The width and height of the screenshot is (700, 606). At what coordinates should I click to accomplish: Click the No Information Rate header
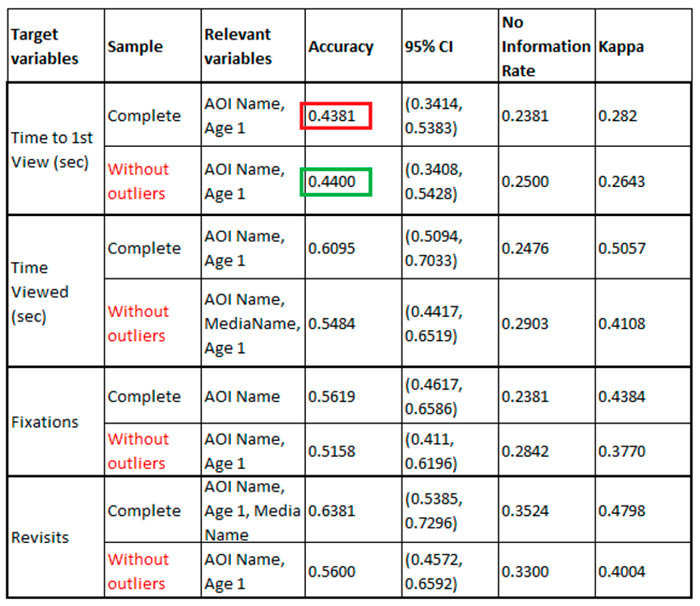(x=546, y=46)
